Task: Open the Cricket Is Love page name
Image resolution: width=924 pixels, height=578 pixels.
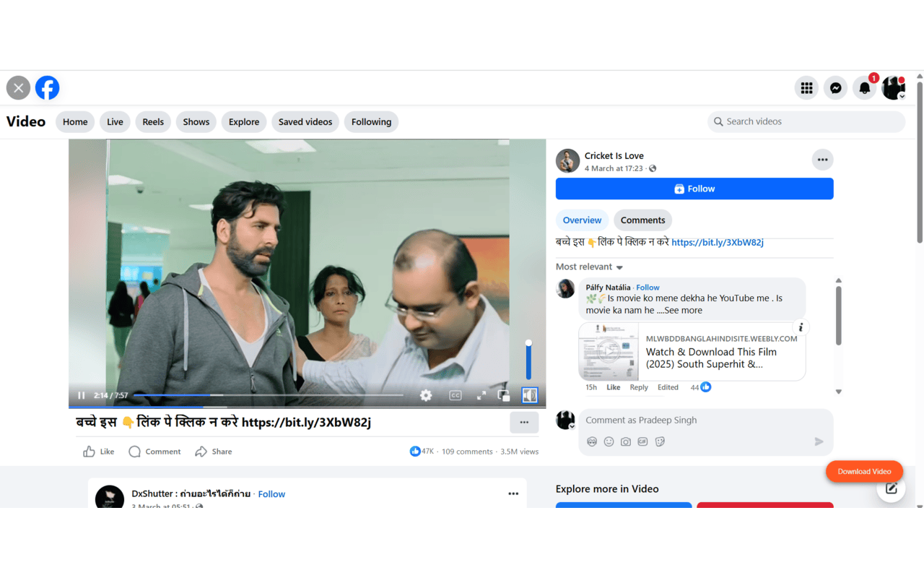Action: 614,155
